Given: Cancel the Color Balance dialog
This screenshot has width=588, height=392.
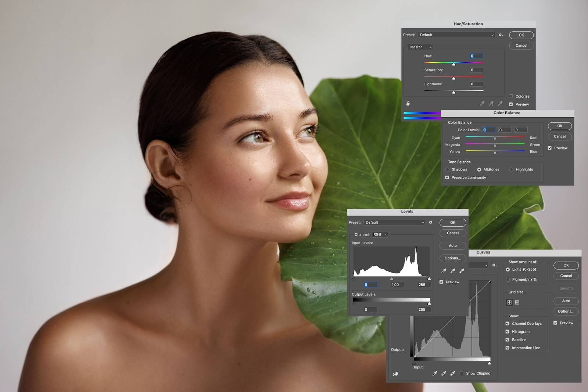Looking at the screenshot, I should (x=560, y=136).
